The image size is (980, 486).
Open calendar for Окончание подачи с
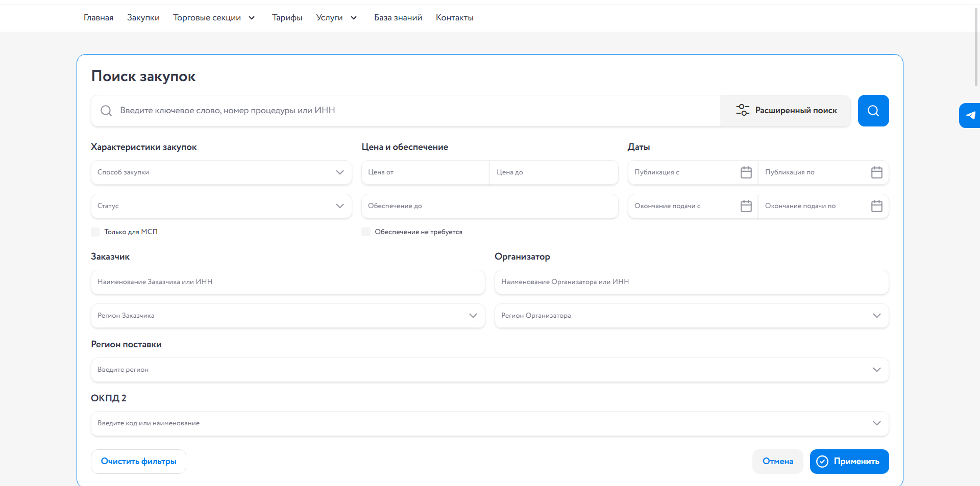(746, 206)
